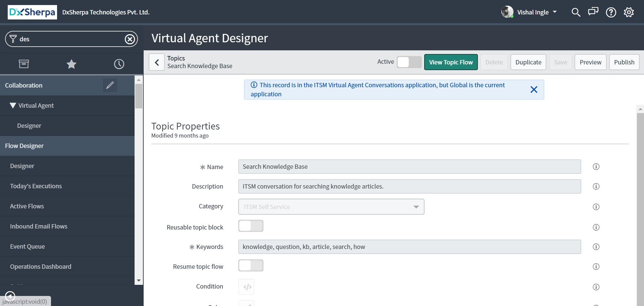
Task: Open the Category dropdown
Action: point(331,207)
